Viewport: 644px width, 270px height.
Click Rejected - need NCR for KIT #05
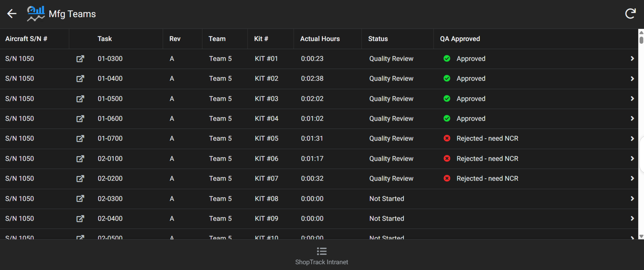487,139
